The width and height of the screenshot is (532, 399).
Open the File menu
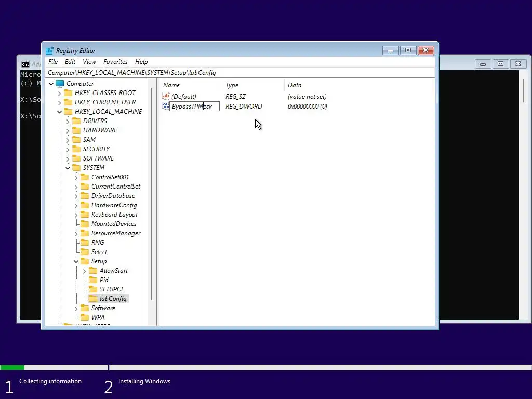click(53, 62)
